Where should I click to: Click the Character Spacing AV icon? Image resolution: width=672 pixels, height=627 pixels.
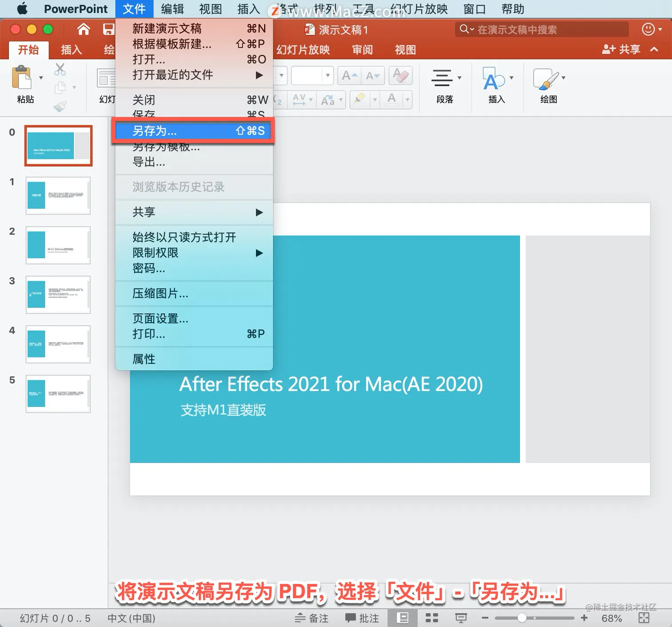point(299,100)
